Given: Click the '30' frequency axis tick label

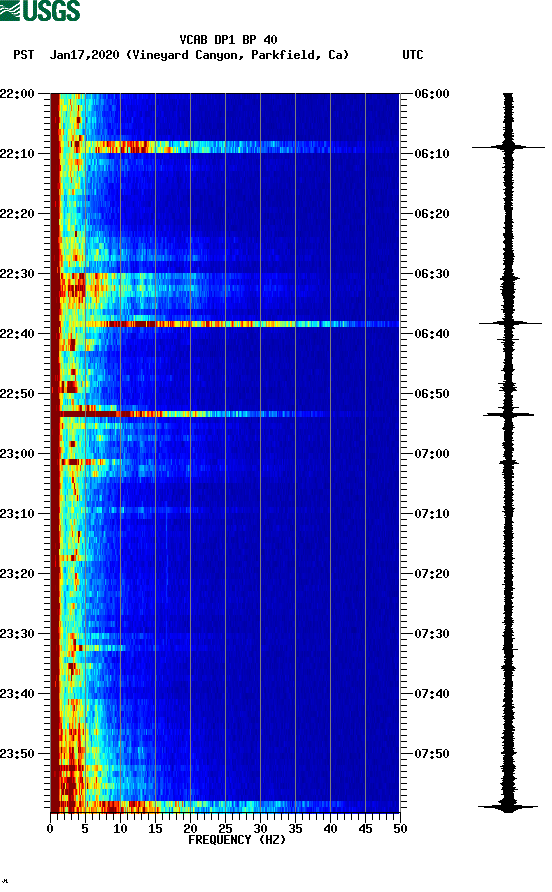Looking at the screenshot, I should click(x=260, y=829).
